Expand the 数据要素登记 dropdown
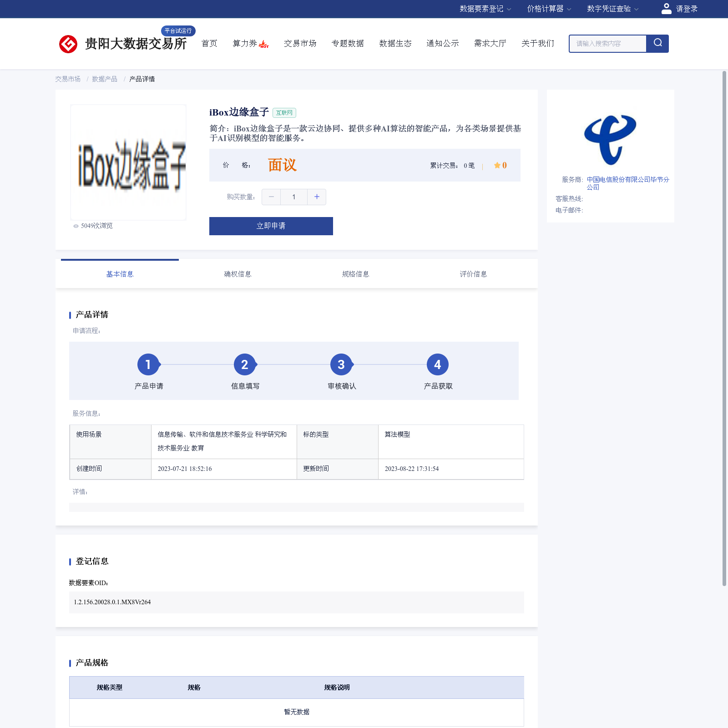The width and height of the screenshot is (728, 728). click(485, 9)
